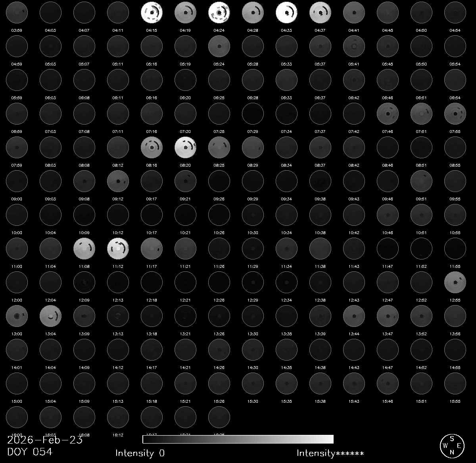Click the 08:20 bright disk image
This screenshot has width=476, height=463.
(x=185, y=147)
